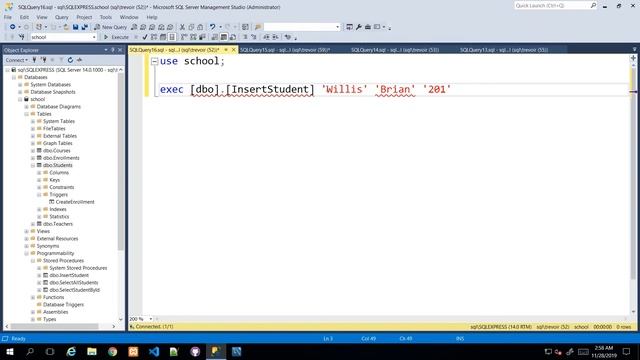Switch to the SQLQuery13.sql tab
640x360 pixels.
click(x=504, y=50)
